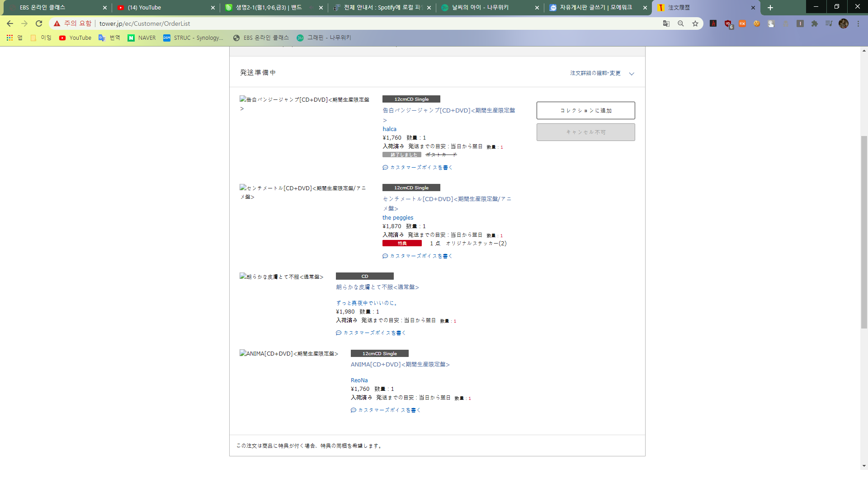Write a customer voice for the halca single
The width and height of the screenshot is (868, 488).
[417, 168]
